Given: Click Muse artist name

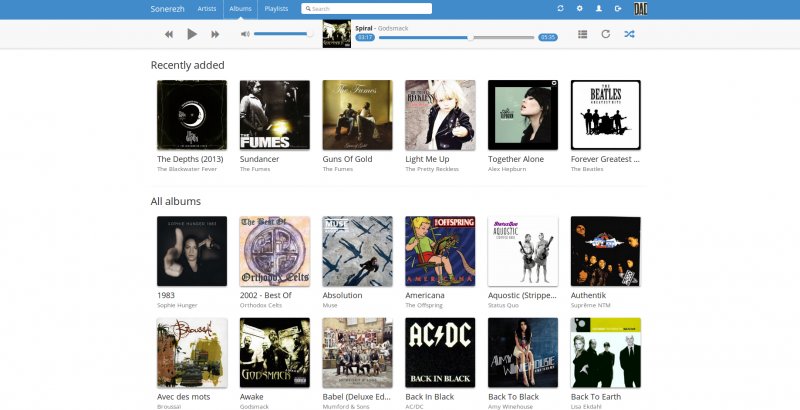Looking at the screenshot, I should [330, 305].
